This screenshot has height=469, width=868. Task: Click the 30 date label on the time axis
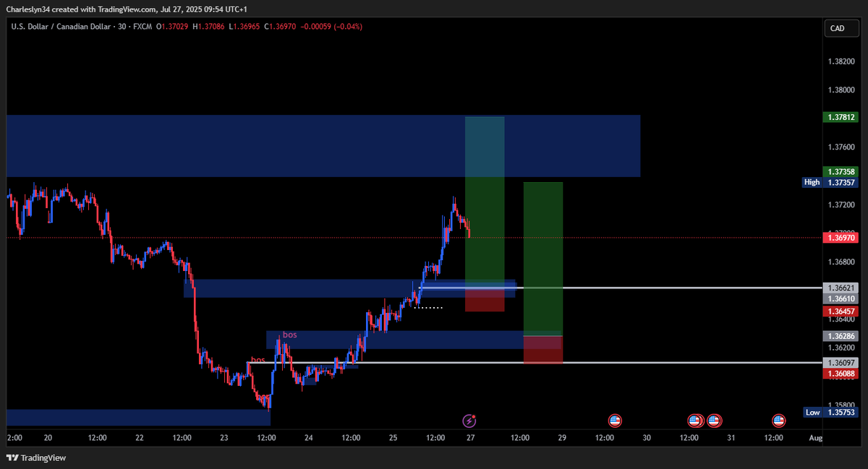[x=647, y=438]
